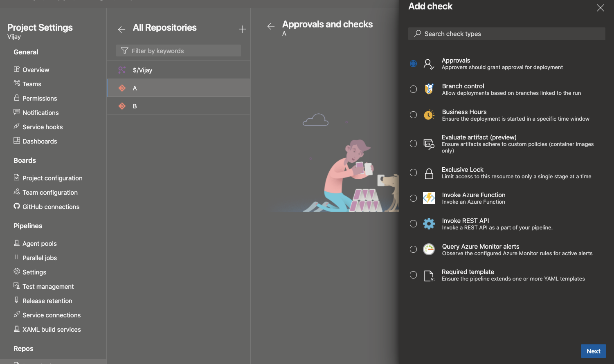This screenshot has height=364, width=614.
Task: Select Query Azure Monitor alerts radio button
Action: 413,249
